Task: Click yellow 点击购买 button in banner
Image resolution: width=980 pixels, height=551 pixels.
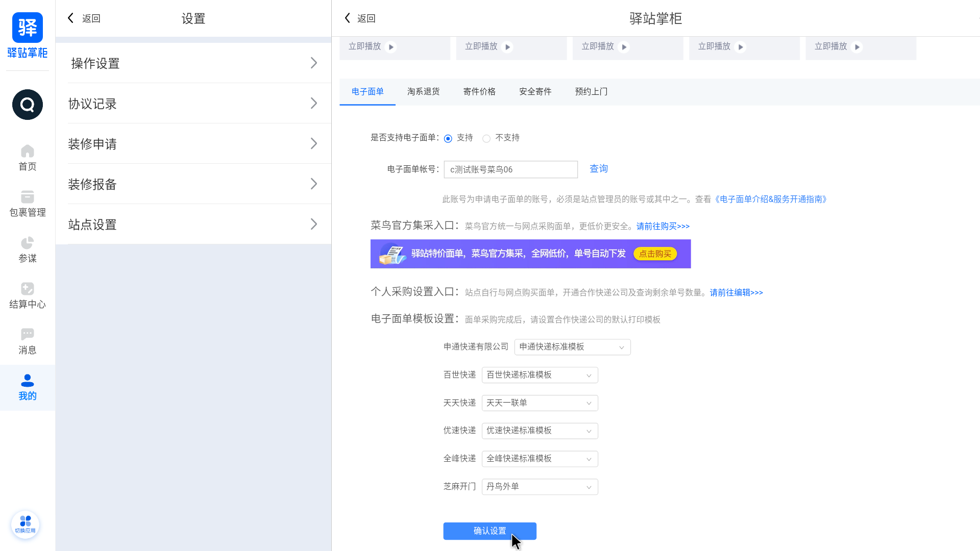Action: pyautogui.click(x=655, y=254)
